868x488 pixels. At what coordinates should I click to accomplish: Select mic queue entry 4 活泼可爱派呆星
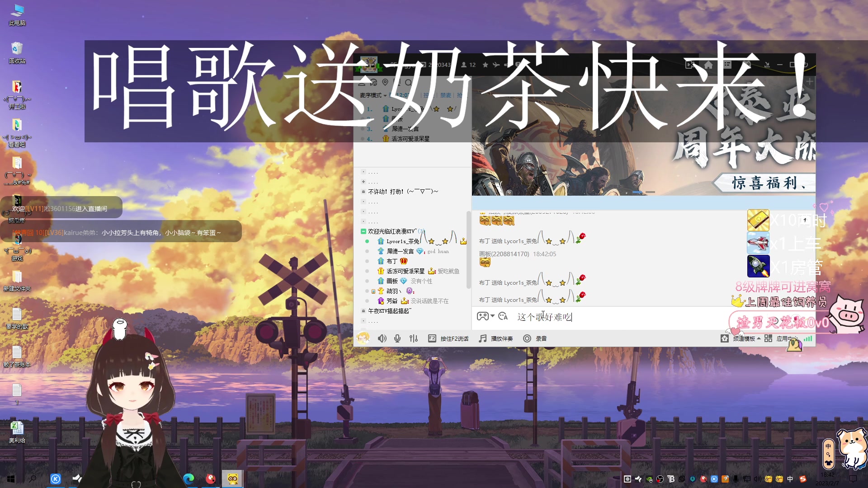coord(410,139)
